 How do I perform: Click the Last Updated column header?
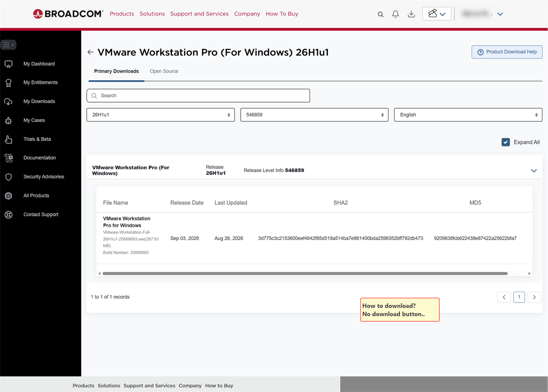point(231,203)
